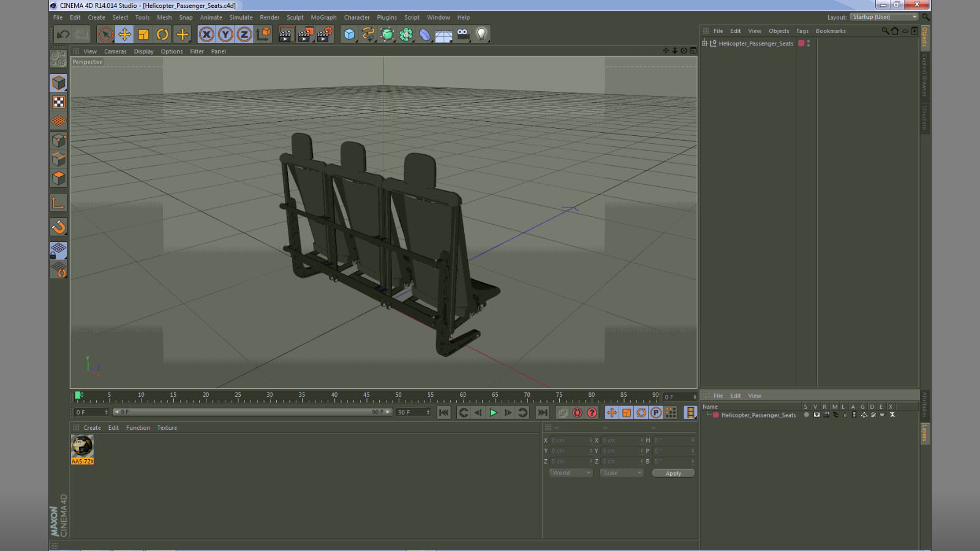Click the red layer color swatch in Object Manager

[801, 43]
